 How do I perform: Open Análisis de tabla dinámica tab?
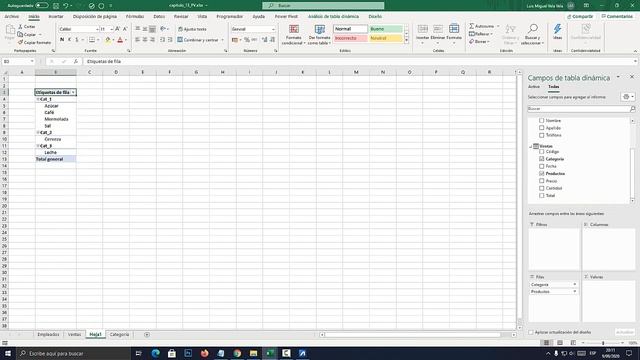click(333, 16)
